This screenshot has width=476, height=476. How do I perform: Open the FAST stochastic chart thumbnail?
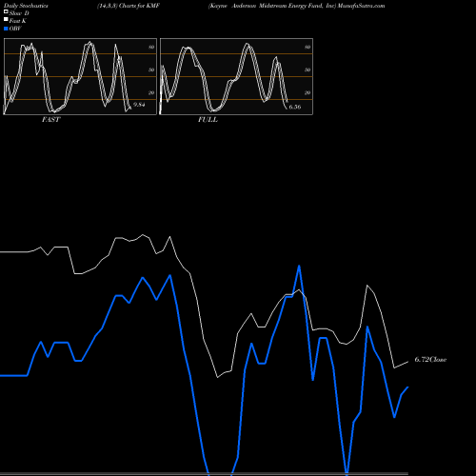80,76
